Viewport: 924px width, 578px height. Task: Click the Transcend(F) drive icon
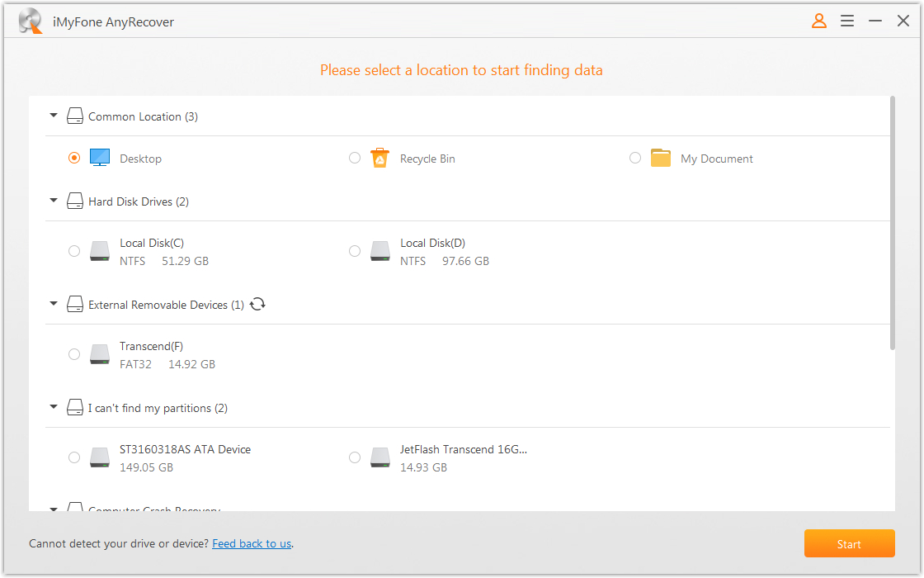coord(100,354)
